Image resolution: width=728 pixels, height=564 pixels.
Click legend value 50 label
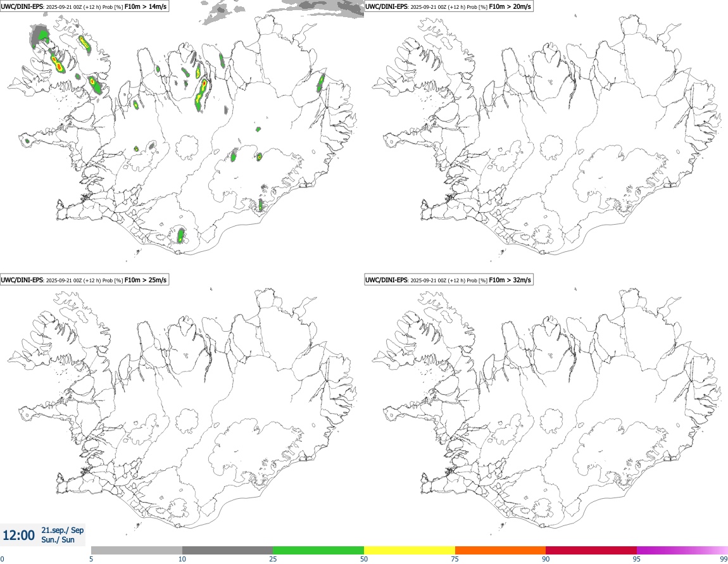click(364, 560)
